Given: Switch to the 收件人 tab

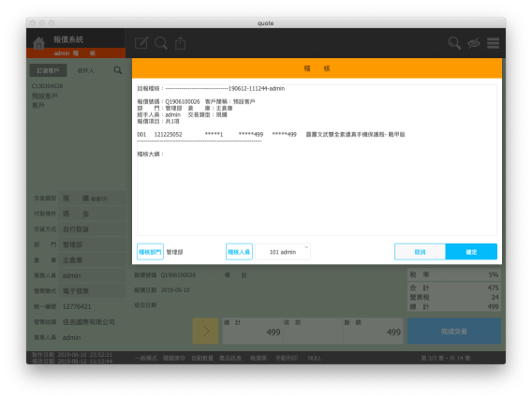Looking at the screenshot, I should [x=85, y=70].
